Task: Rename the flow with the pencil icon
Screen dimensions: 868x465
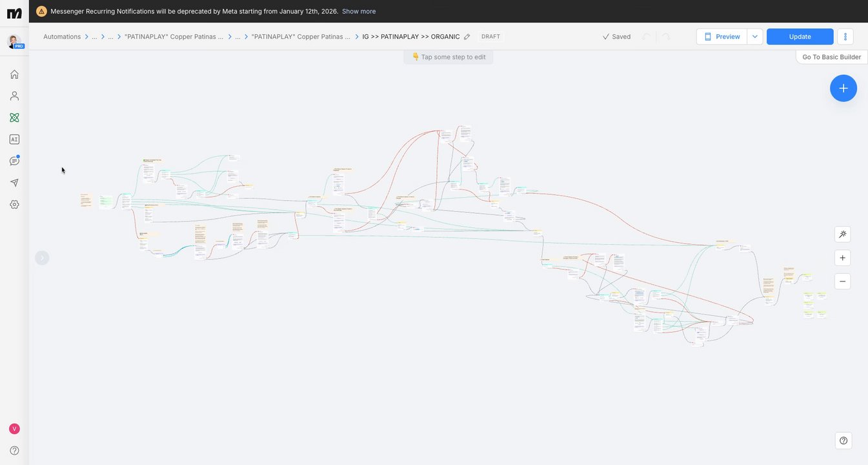Action: [467, 37]
